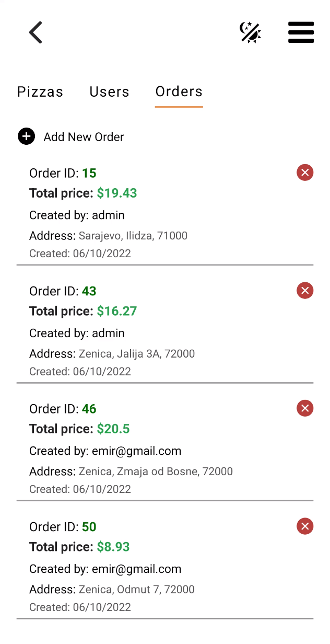Delete order 46 using its red X icon
The height and width of the screenshot is (644, 330).
pyautogui.click(x=305, y=408)
